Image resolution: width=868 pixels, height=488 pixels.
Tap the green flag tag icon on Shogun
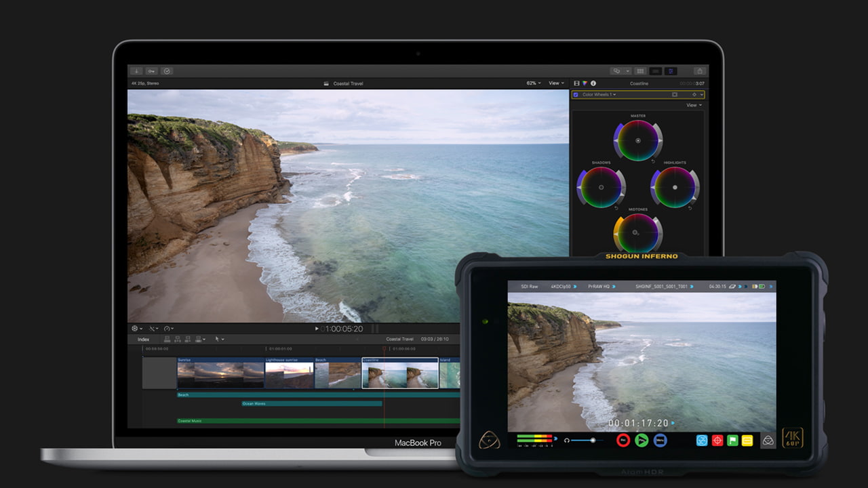click(x=732, y=441)
